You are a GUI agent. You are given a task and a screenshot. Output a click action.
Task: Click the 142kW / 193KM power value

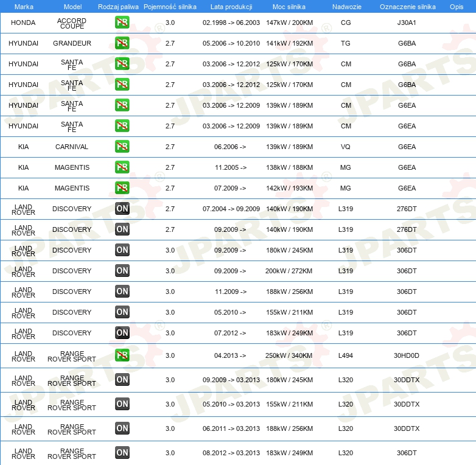click(x=289, y=188)
